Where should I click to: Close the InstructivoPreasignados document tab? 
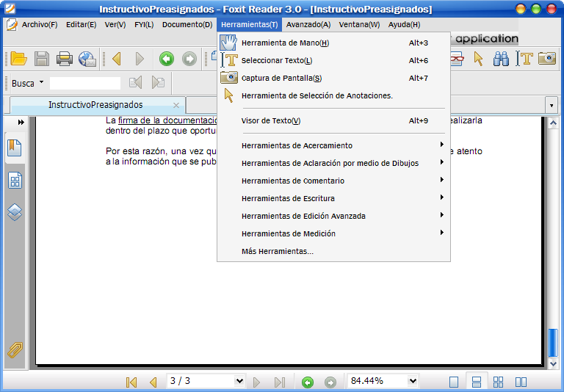pyautogui.click(x=176, y=105)
